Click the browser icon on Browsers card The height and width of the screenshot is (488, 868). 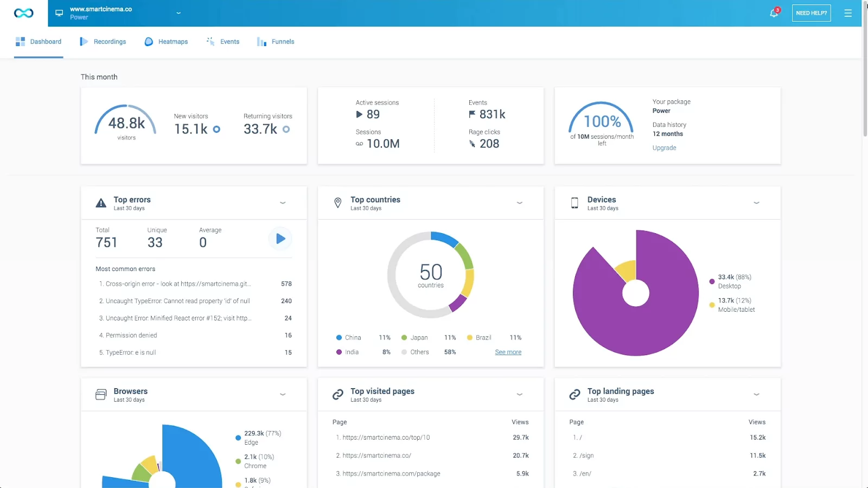coord(100,394)
